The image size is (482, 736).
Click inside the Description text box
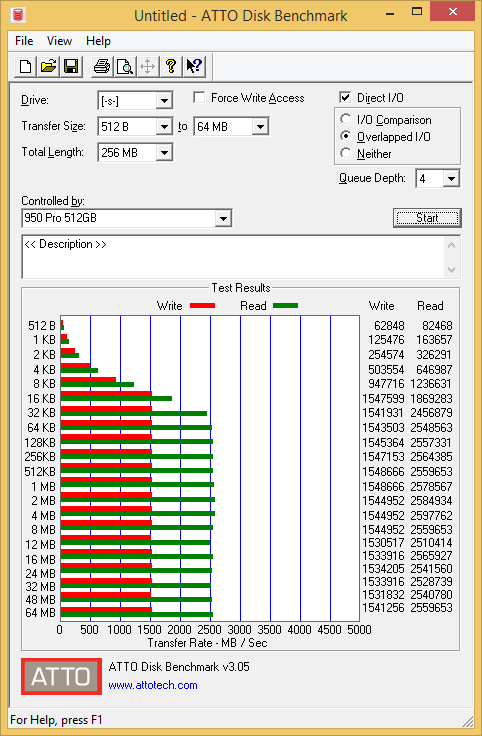[232, 257]
